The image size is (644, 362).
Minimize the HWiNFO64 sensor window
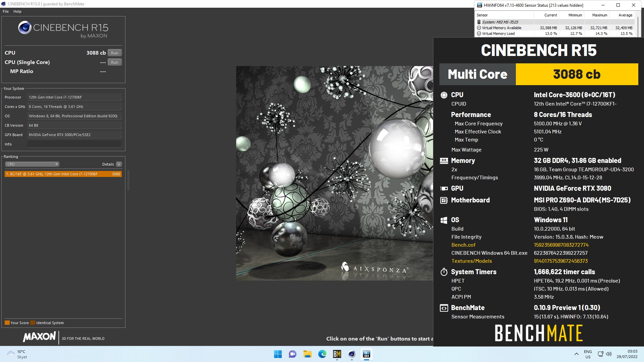[x=603, y=5]
